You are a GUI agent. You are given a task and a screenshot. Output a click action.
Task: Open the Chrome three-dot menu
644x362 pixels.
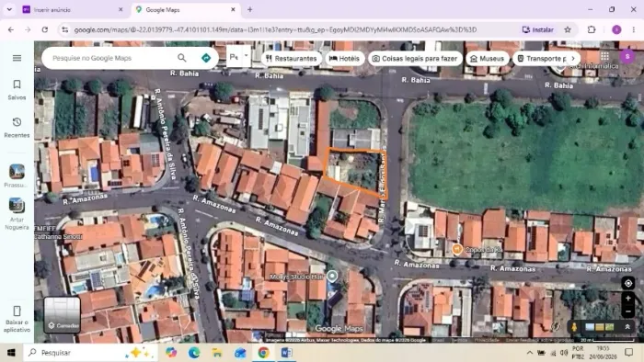point(634,29)
